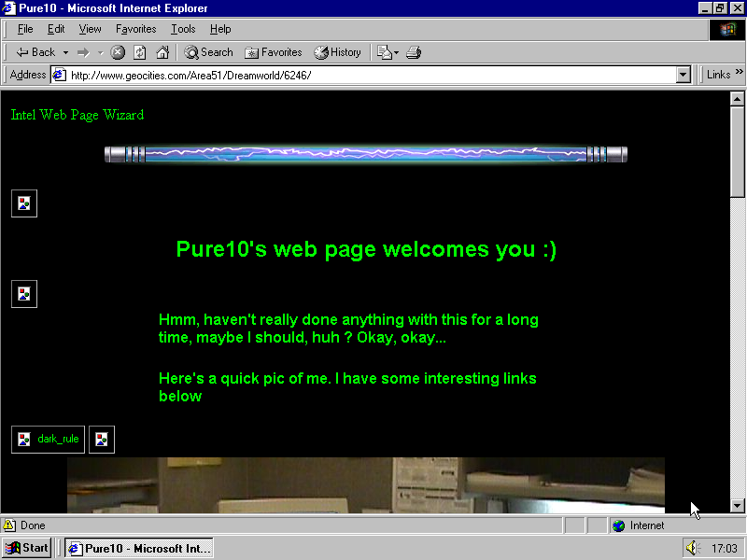Viewport: 747px width, 560px height.
Task: Click the Stop loading icon
Action: click(x=118, y=52)
